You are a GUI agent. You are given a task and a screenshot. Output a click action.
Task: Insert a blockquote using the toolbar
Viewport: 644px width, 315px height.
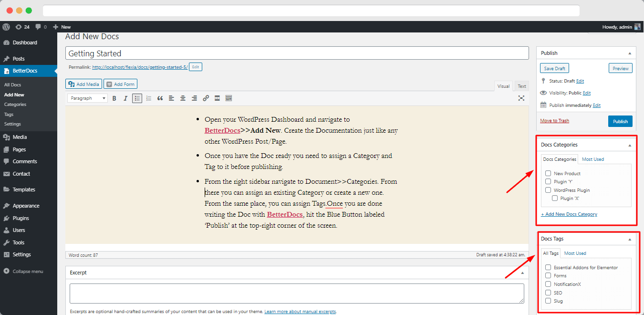(160, 98)
